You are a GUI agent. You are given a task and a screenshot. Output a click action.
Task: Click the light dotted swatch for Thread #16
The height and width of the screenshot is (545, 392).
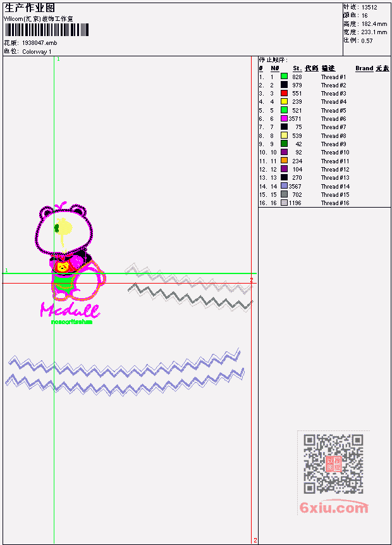[x=284, y=203]
